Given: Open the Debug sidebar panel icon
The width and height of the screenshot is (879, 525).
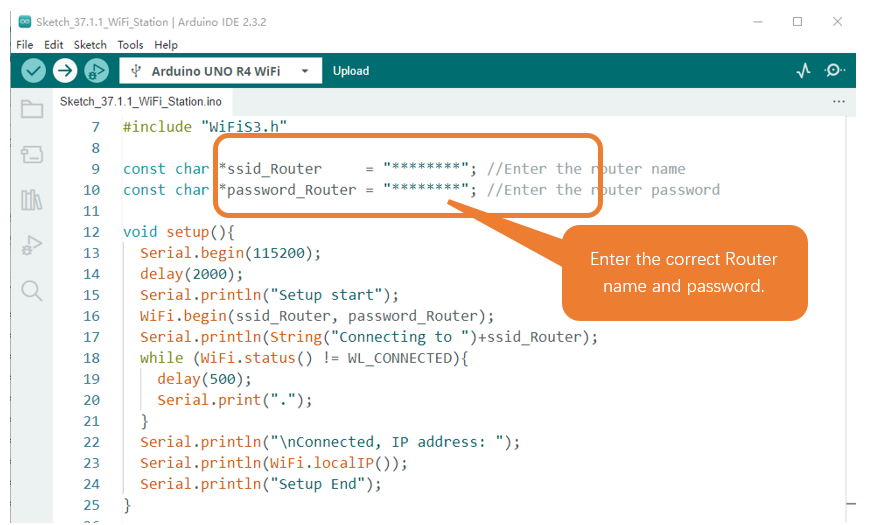Looking at the screenshot, I should pos(31,245).
